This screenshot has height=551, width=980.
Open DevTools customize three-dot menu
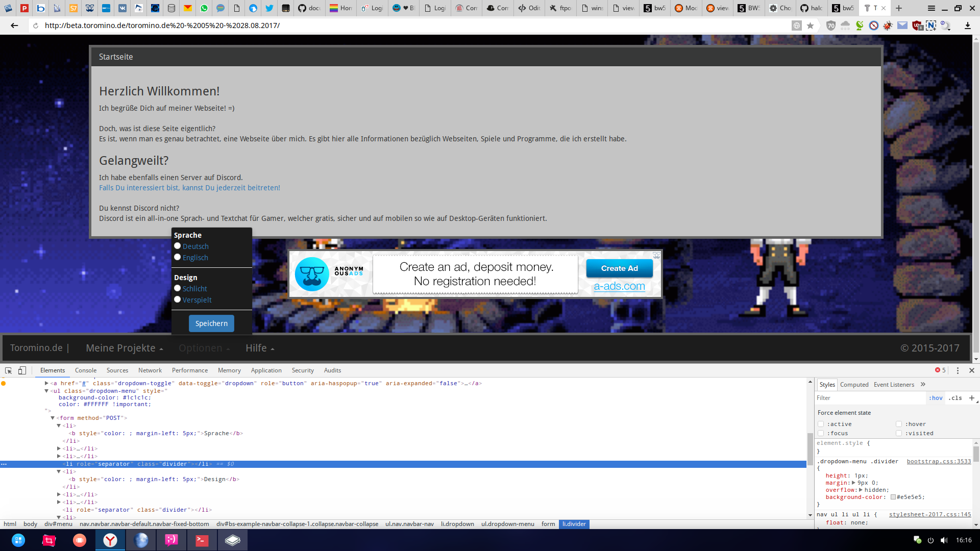point(958,370)
